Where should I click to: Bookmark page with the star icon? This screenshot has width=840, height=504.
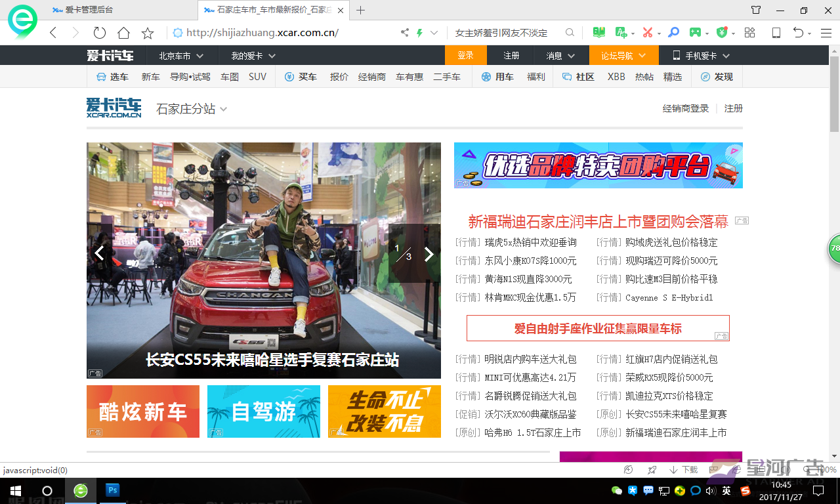pos(148,33)
